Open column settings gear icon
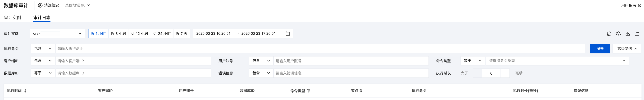Image resolution: width=644 pixels, height=100 pixels. [x=618, y=34]
